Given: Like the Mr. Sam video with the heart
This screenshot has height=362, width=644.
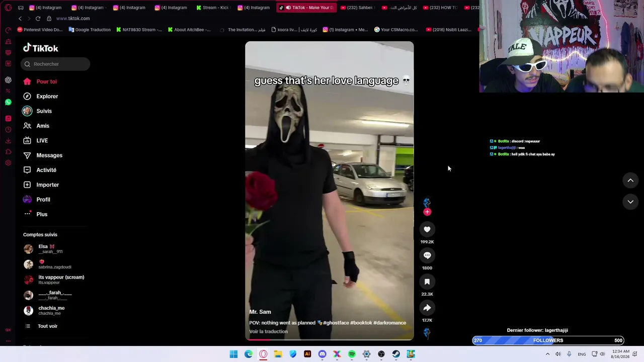Looking at the screenshot, I should (427, 229).
